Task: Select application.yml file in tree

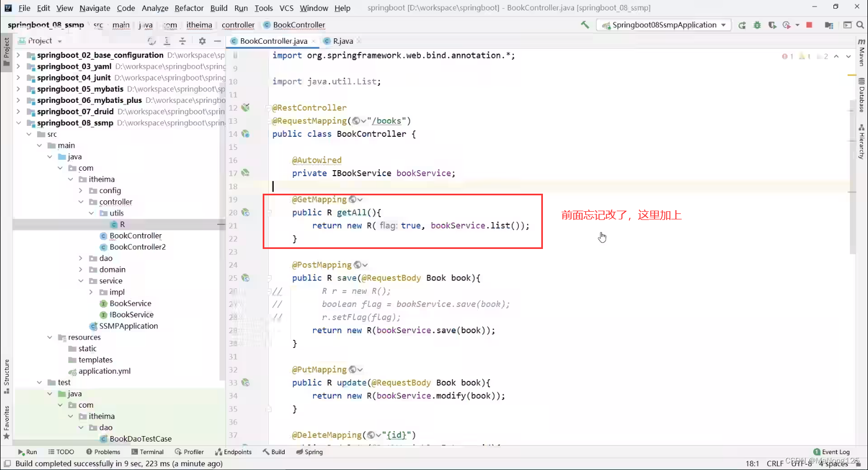Action: pyautogui.click(x=105, y=371)
